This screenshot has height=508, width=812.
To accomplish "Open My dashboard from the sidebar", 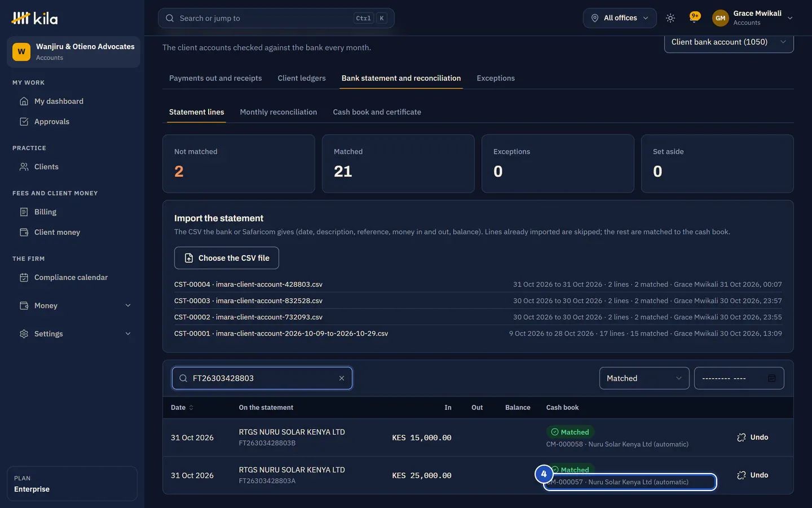I will pyautogui.click(x=72, y=101).
